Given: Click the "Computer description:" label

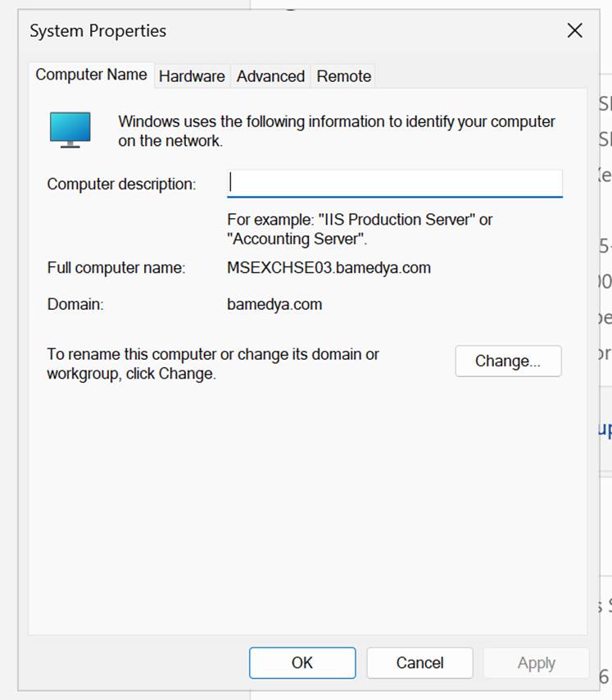Looking at the screenshot, I should pyautogui.click(x=121, y=184).
